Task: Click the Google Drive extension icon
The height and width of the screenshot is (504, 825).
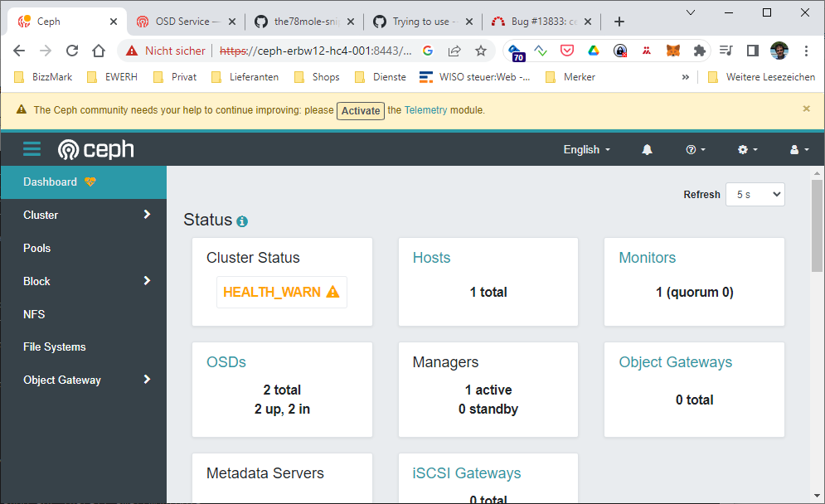Action: [594, 51]
